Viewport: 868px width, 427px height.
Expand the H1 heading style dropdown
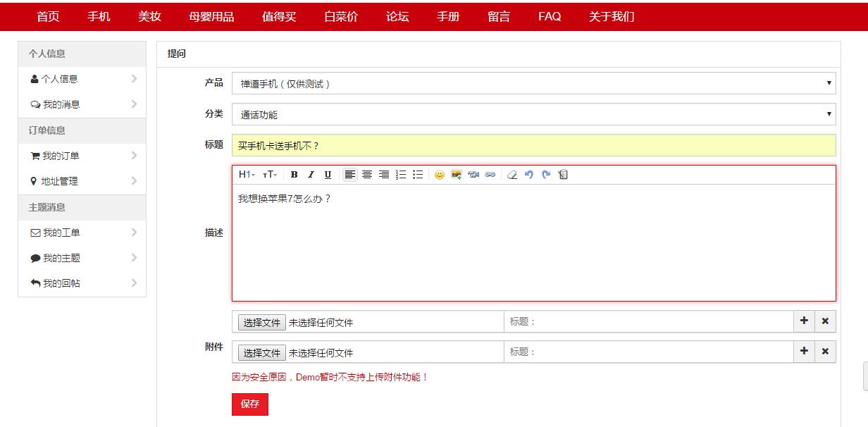247,175
